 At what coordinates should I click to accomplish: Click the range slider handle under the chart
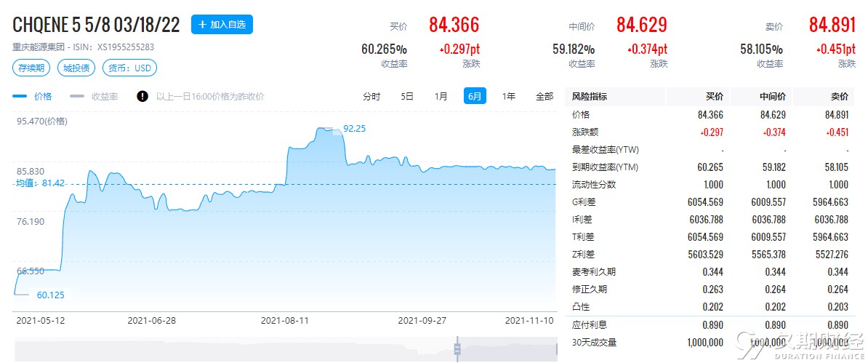tap(457, 348)
